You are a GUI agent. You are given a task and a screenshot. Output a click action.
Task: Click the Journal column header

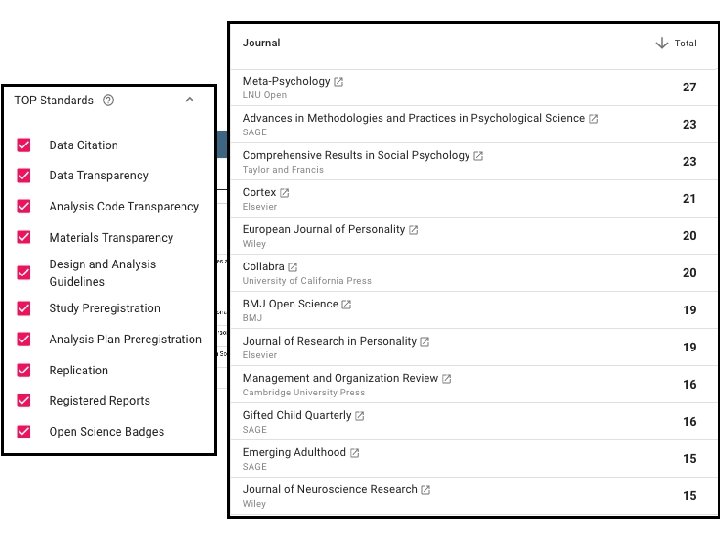point(261,43)
